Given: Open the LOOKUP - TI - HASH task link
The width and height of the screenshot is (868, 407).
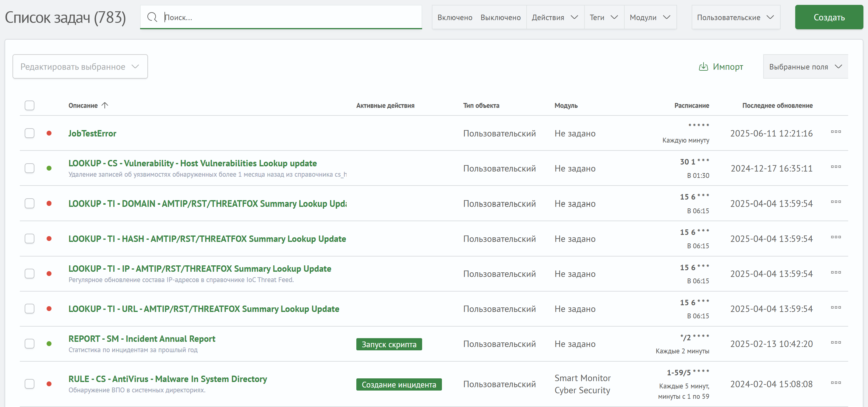Looking at the screenshot, I should click(x=207, y=239).
